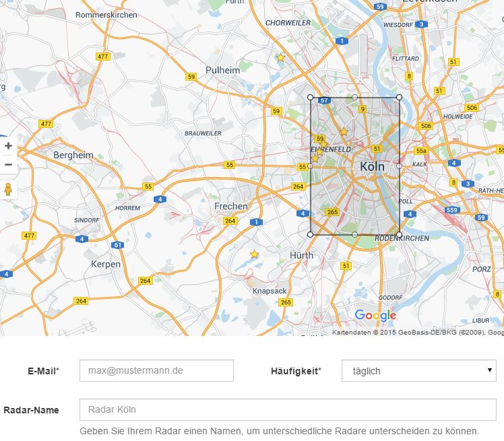The width and height of the screenshot is (504, 441).
Task: Click the Köln city label on map
Action: [372, 166]
